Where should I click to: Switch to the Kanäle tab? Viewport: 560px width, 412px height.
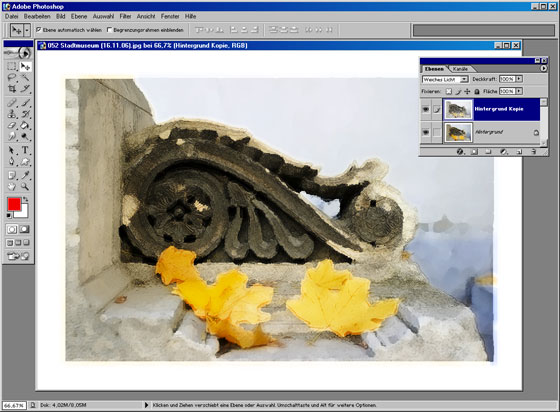click(460, 69)
